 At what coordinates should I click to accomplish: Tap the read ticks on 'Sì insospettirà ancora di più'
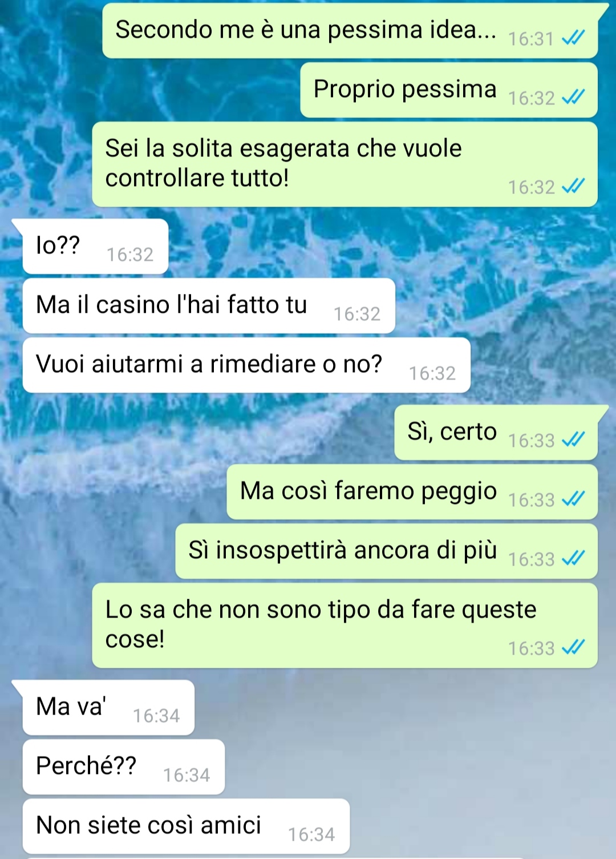click(x=573, y=559)
